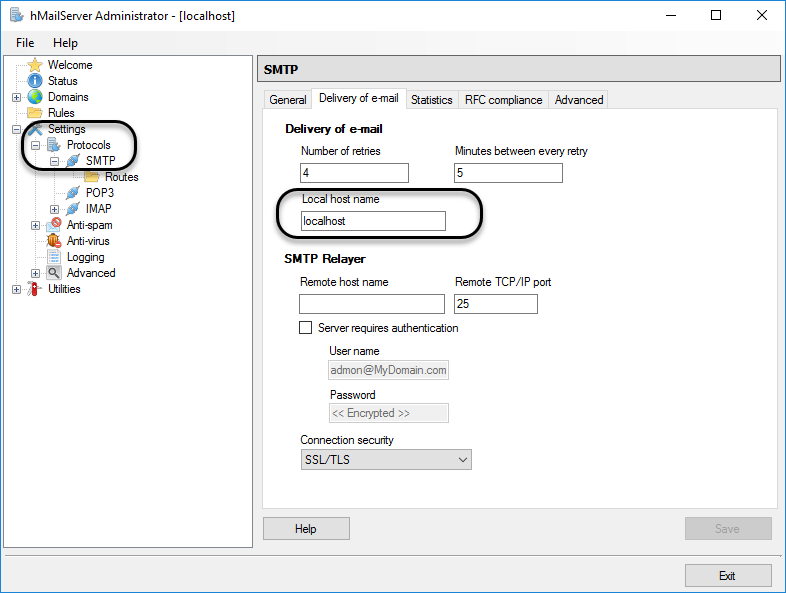Select the POP3 tree item

pyautogui.click(x=100, y=193)
